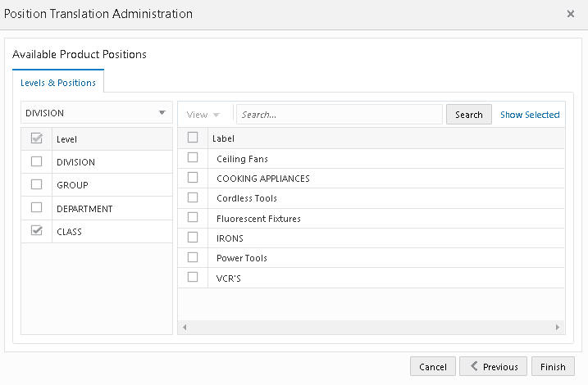Enable the GROUP level checkbox
Screen dimensions: 588x385
tap(36, 184)
